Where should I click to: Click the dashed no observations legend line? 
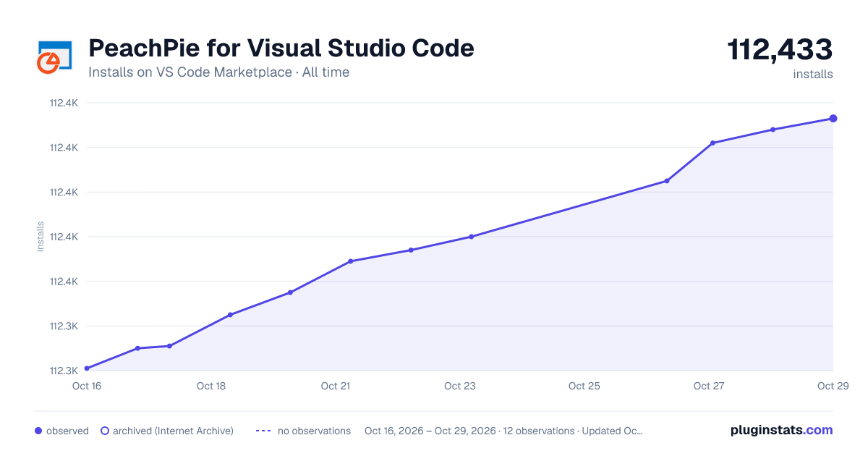[263, 431]
